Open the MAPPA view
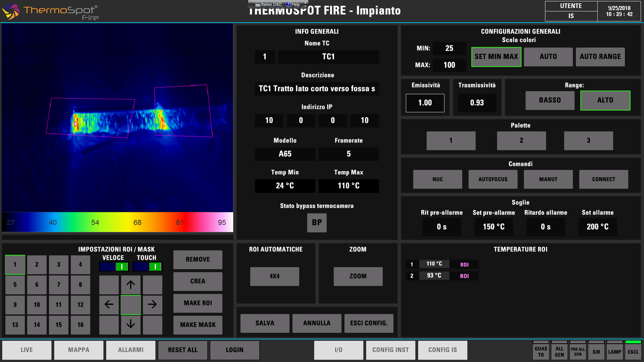644x362 pixels. point(79,350)
